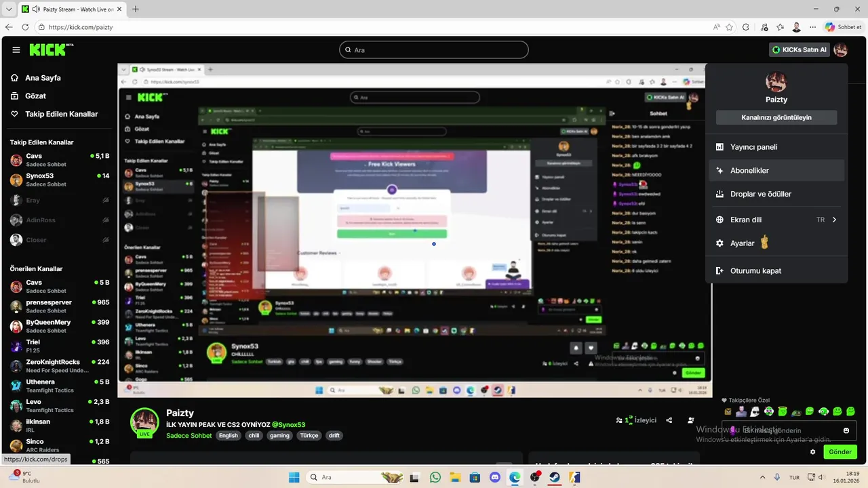Open Takip Edilen Kanallar heart link

pyautogui.click(x=54, y=114)
